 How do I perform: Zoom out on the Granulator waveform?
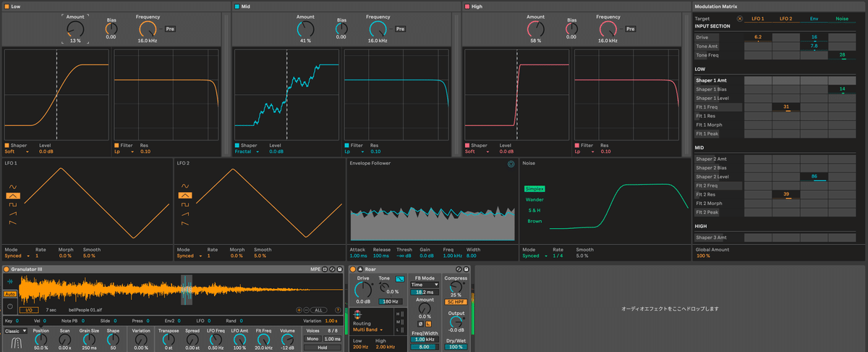coord(305,310)
